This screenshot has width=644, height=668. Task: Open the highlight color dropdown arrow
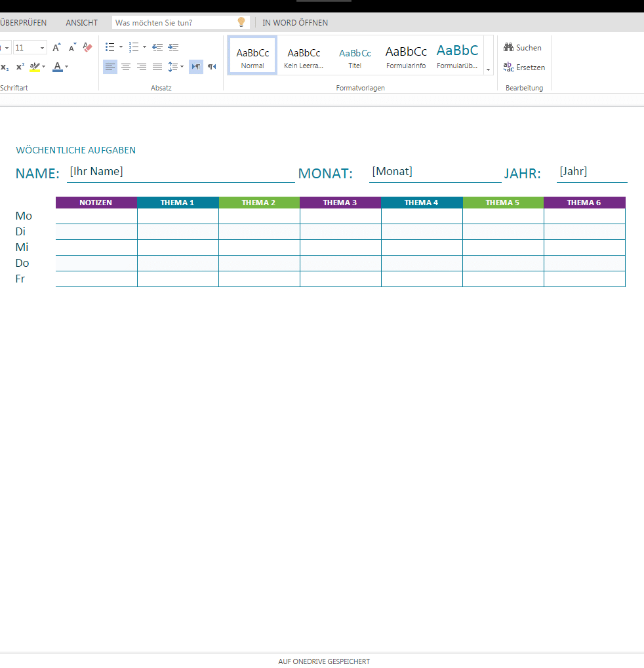(43, 67)
